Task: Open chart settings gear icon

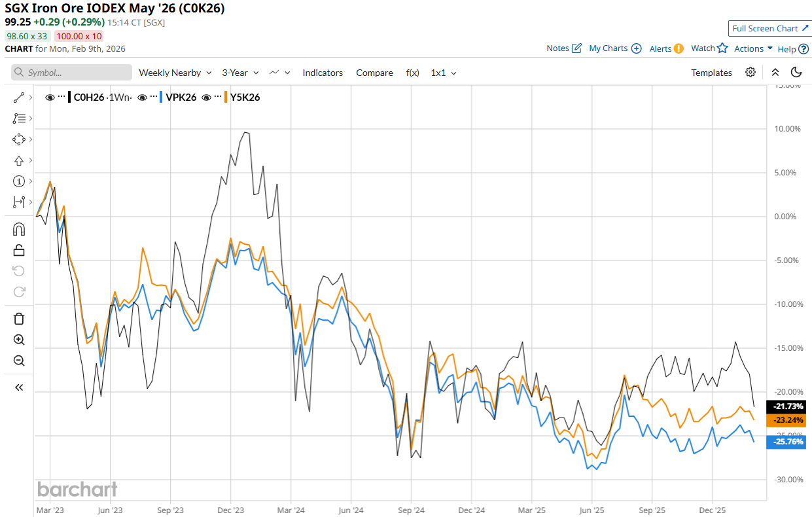Action: click(750, 73)
